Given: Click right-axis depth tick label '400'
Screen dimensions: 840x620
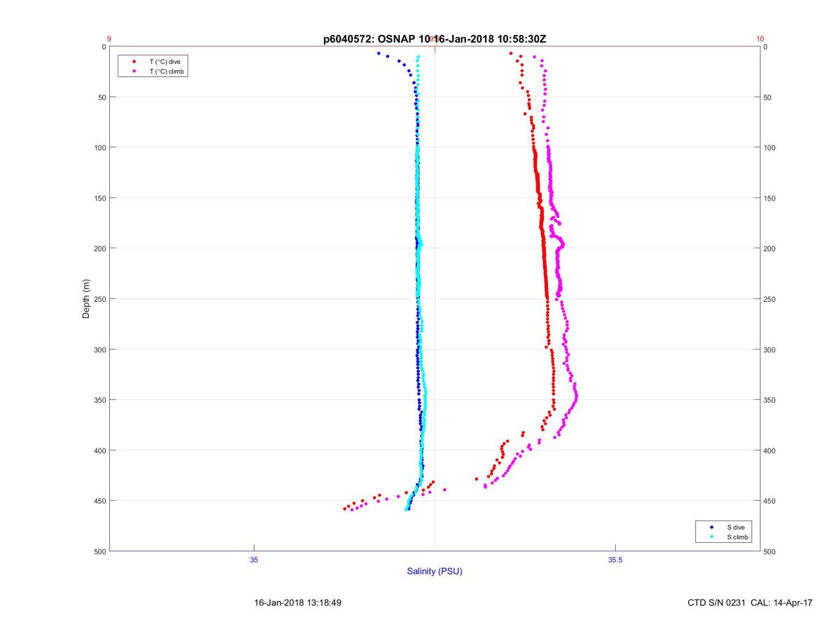Looking at the screenshot, I should [770, 450].
